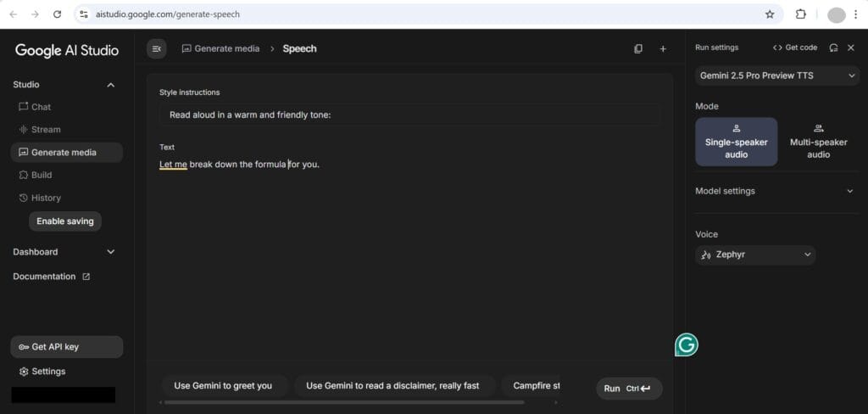
Task: Click the copy icon in the header
Action: click(x=638, y=49)
